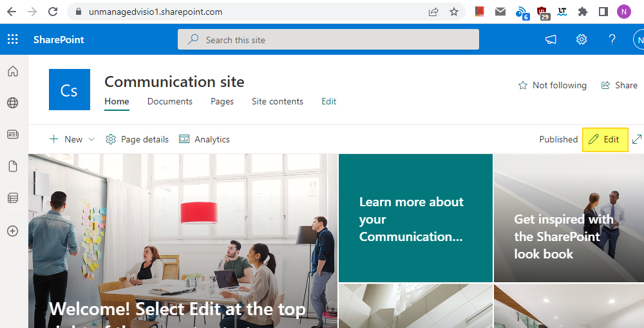
Task: Open the Settings gear in header
Action: [581, 39]
